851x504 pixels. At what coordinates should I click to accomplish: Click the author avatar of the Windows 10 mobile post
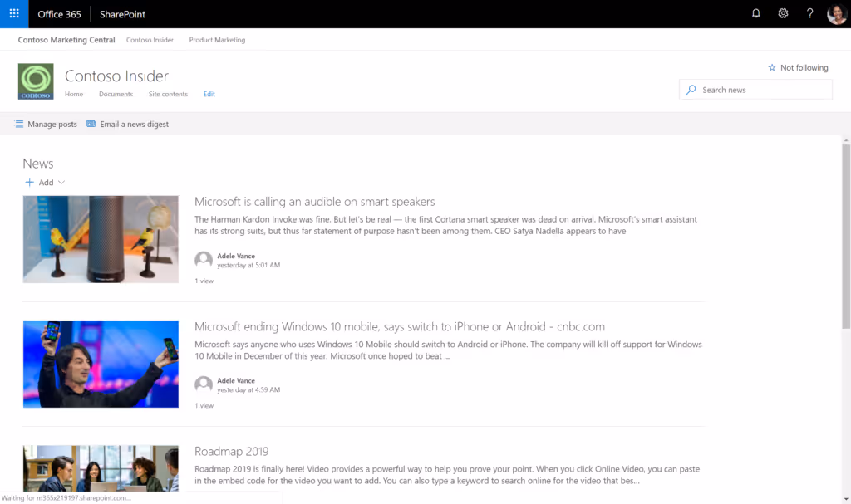click(x=204, y=384)
